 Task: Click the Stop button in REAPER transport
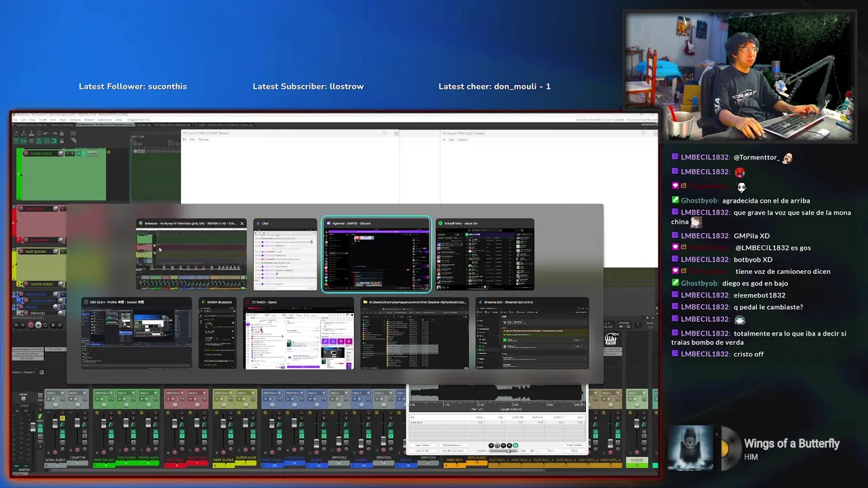point(53,325)
